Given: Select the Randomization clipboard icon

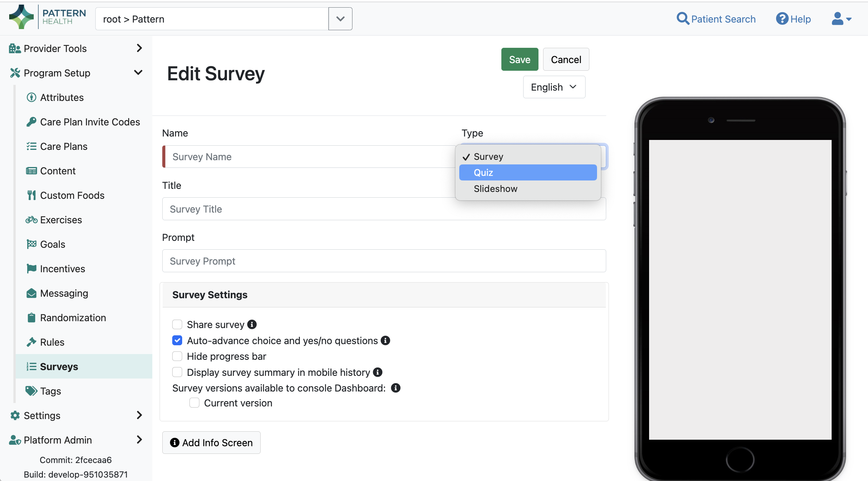Looking at the screenshot, I should pos(31,317).
